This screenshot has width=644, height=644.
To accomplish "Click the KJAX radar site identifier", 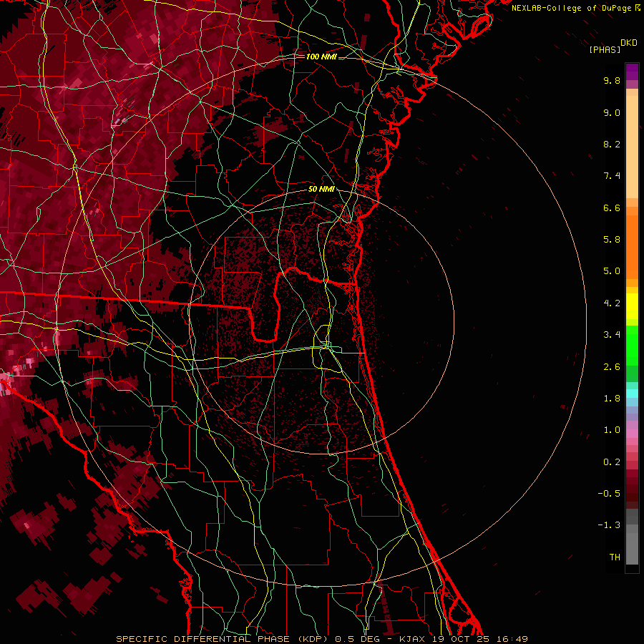I will pos(414,639).
